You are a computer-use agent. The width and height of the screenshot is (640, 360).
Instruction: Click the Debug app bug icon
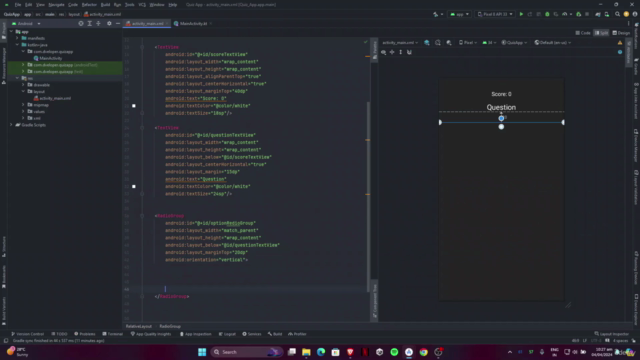[x=547, y=14]
